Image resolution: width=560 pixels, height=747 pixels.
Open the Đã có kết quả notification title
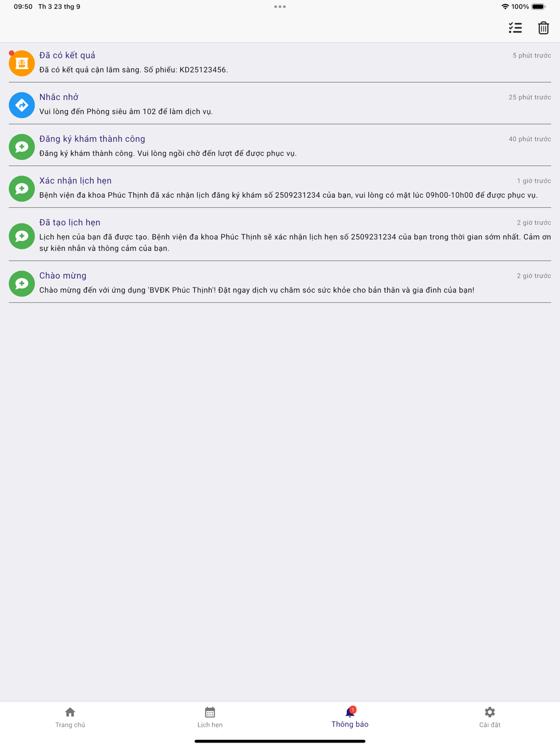[67, 55]
